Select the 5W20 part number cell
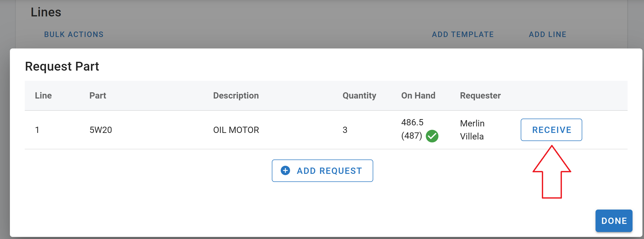 click(101, 130)
